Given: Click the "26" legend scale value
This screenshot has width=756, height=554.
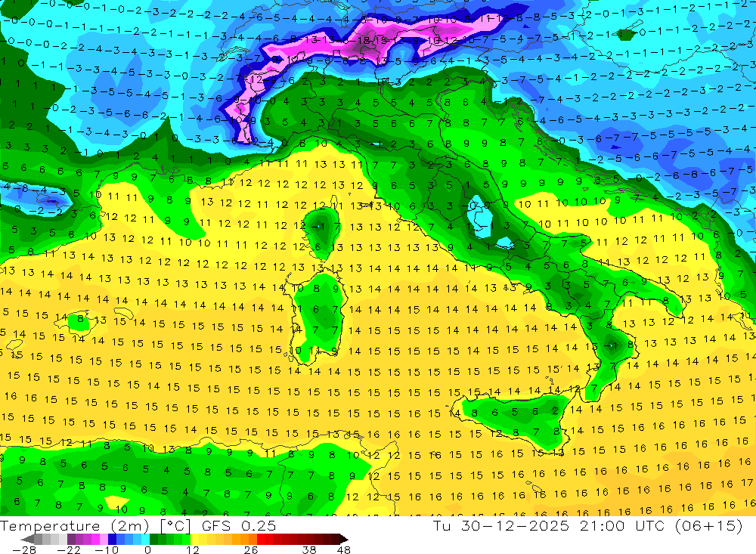Looking at the screenshot, I should coord(251,549).
